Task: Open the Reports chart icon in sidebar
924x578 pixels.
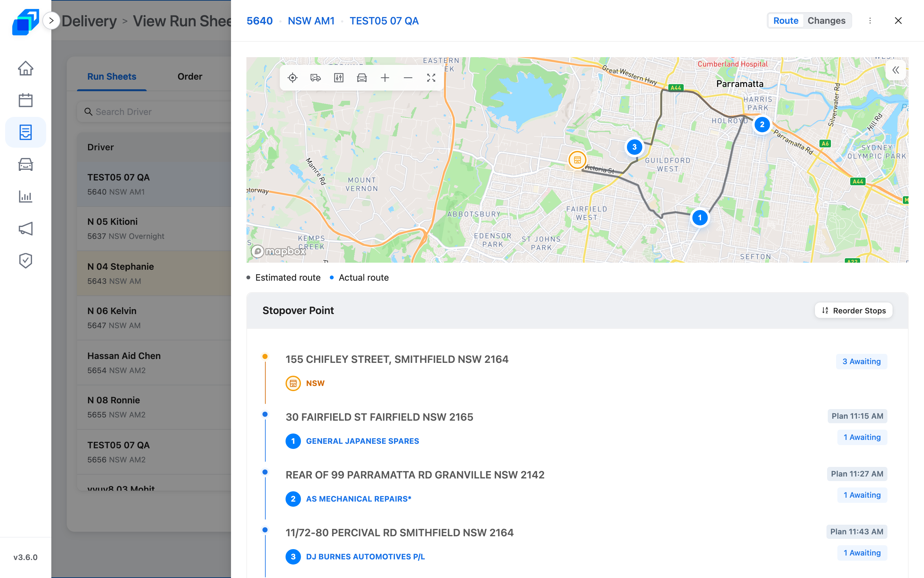Action: click(26, 197)
